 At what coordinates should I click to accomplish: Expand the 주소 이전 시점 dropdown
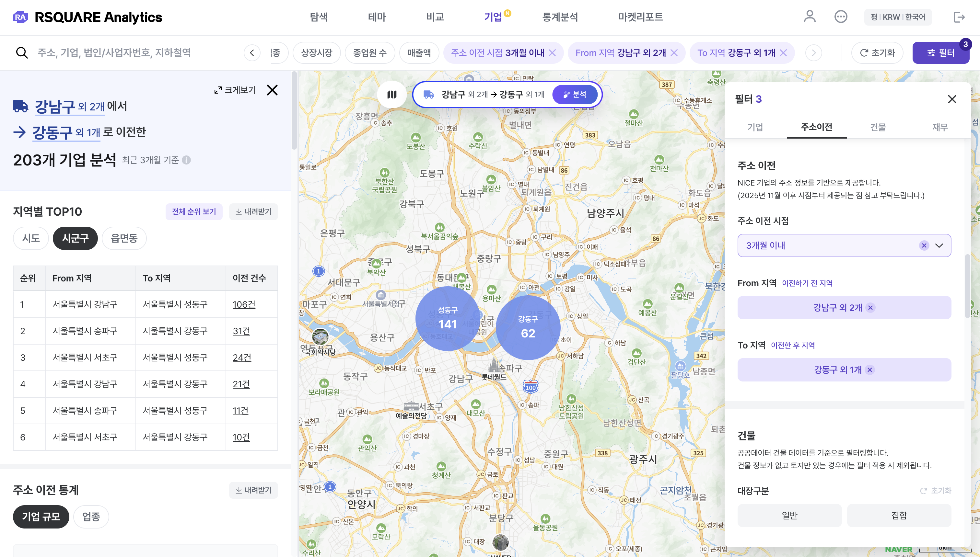pyautogui.click(x=939, y=245)
